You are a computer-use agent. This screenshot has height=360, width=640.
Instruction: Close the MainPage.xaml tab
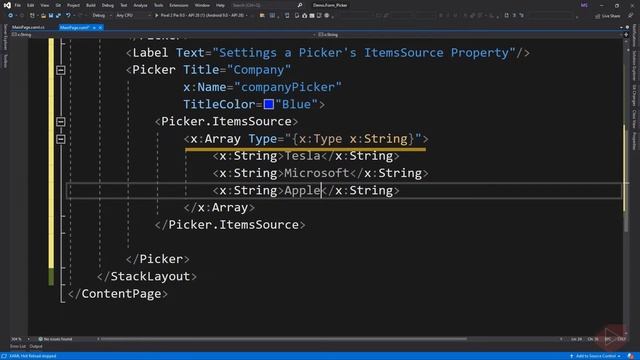point(100,27)
